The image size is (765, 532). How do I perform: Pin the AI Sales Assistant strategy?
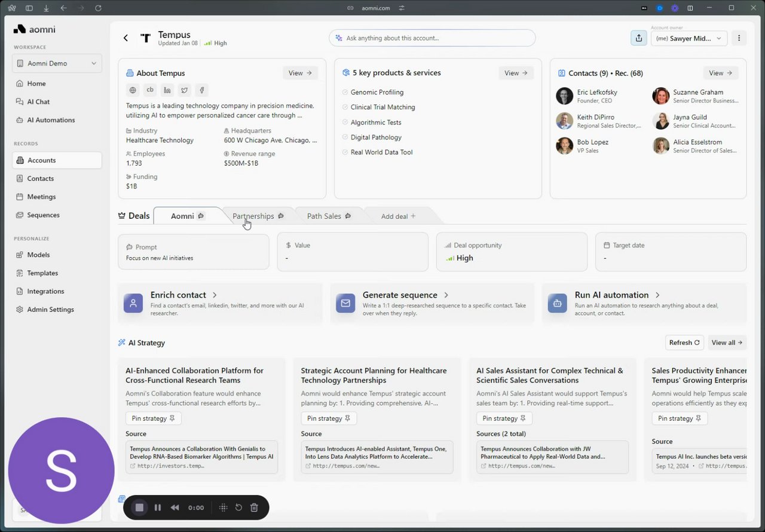coord(504,418)
